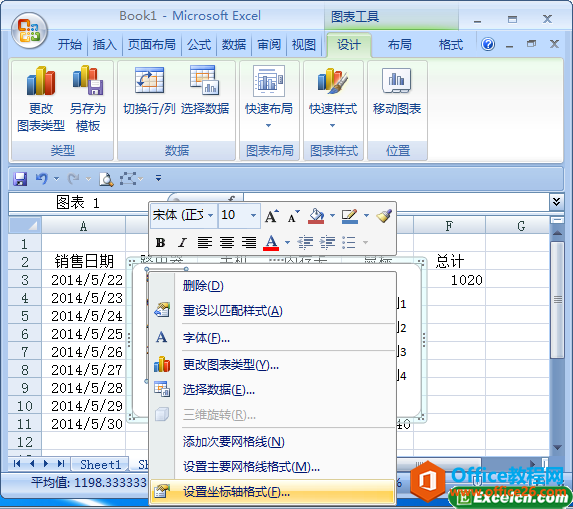573x509 pixels.
Task: Open the 开始 ribbon tab
Action: pyautogui.click(x=69, y=45)
